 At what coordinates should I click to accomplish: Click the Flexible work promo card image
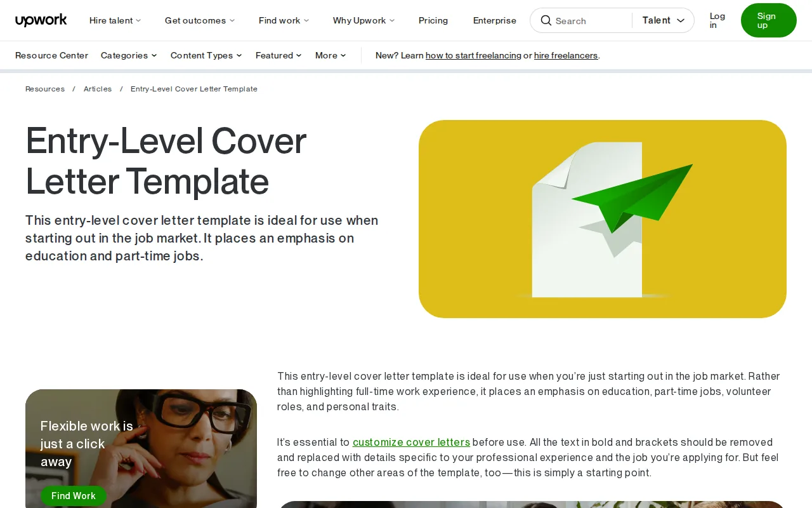coord(141,448)
